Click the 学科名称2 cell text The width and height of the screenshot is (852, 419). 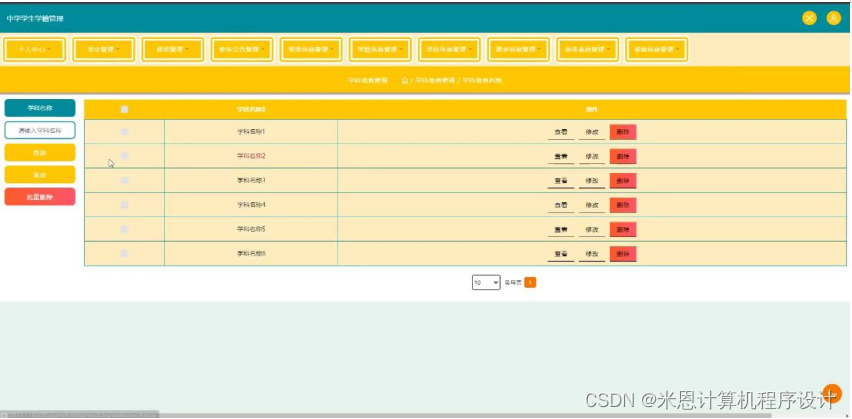click(x=251, y=157)
